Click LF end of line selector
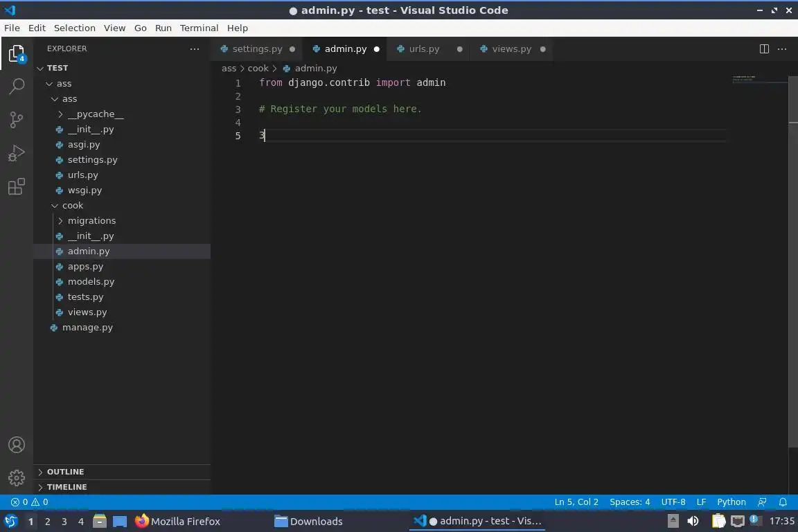 [x=701, y=502]
